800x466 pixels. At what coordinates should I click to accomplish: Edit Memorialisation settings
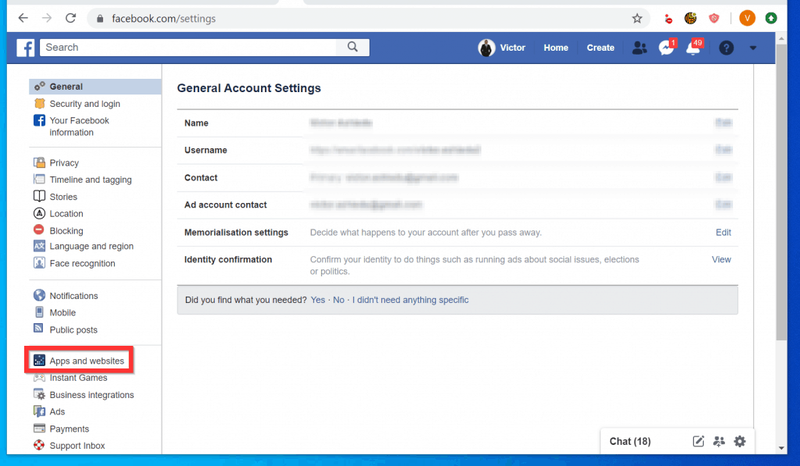coord(723,232)
